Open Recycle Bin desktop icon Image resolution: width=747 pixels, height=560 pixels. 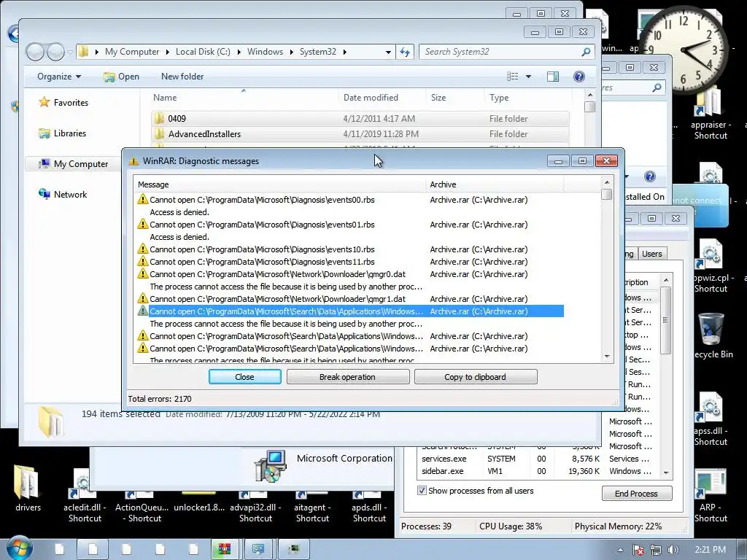click(x=712, y=335)
